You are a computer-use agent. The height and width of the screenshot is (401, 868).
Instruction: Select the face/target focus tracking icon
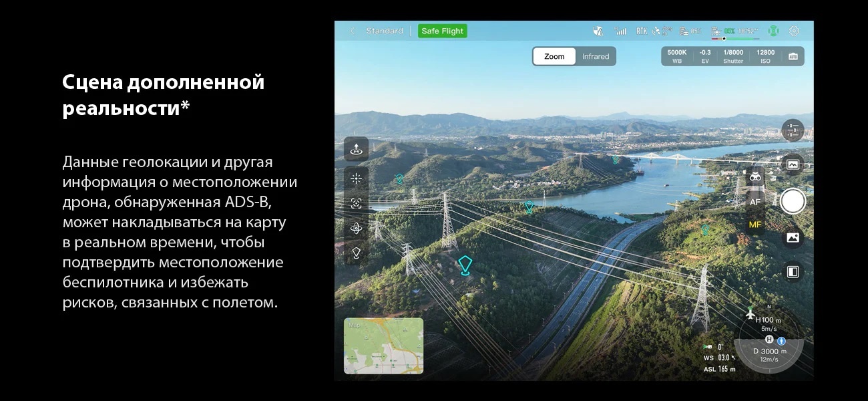356,203
